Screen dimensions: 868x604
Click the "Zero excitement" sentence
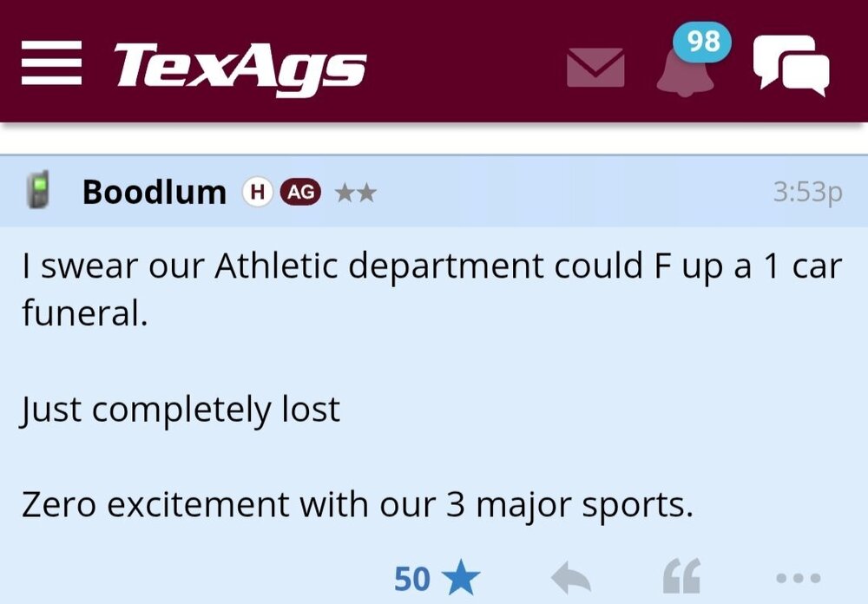pos(357,504)
